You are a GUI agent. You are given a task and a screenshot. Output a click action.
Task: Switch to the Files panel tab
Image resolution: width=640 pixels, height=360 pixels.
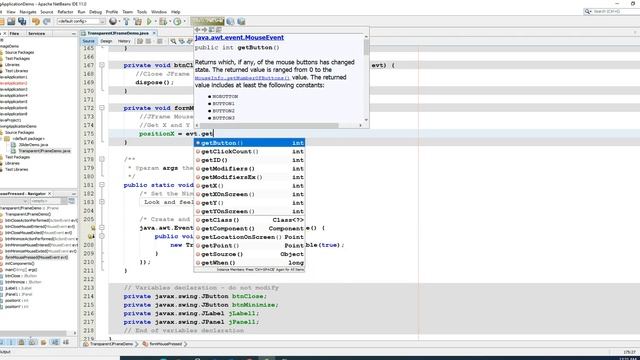[x=15, y=33]
